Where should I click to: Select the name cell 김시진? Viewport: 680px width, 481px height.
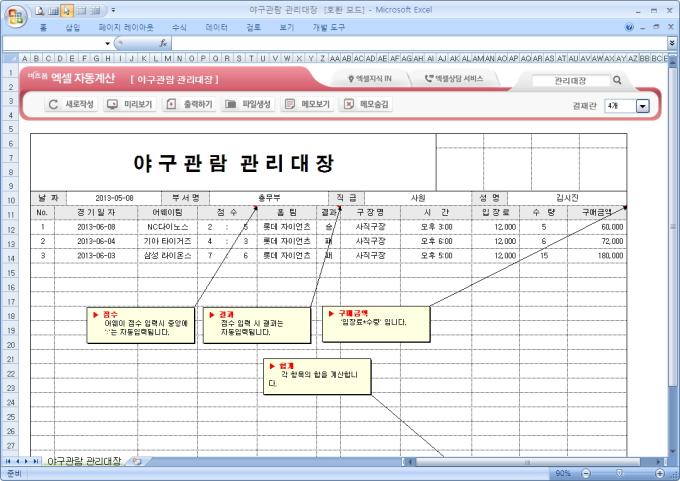567,198
